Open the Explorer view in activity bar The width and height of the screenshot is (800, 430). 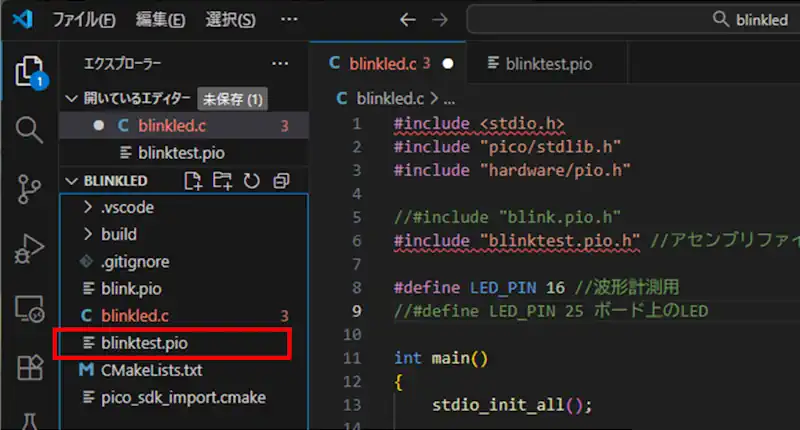(29, 70)
